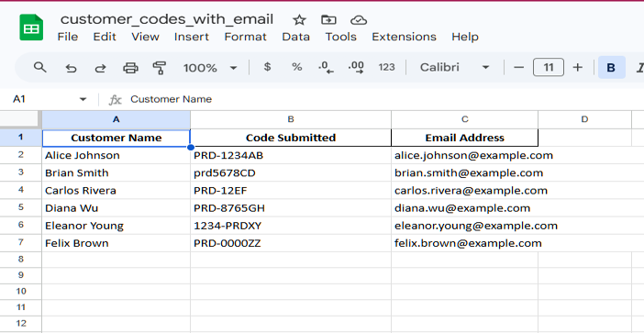The width and height of the screenshot is (644, 333).
Task: Click the search menus magnifier icon
Action: click(x=39, y=67)
